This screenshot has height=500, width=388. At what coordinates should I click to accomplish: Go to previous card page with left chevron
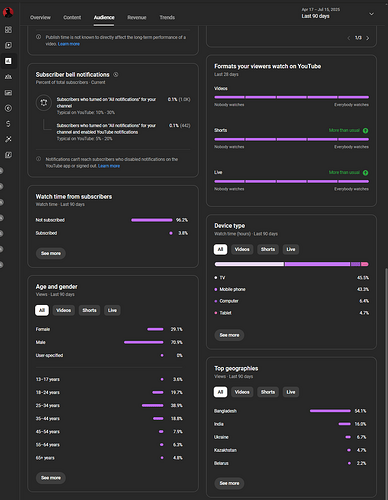pyautogui.click(x=349, y=38)
